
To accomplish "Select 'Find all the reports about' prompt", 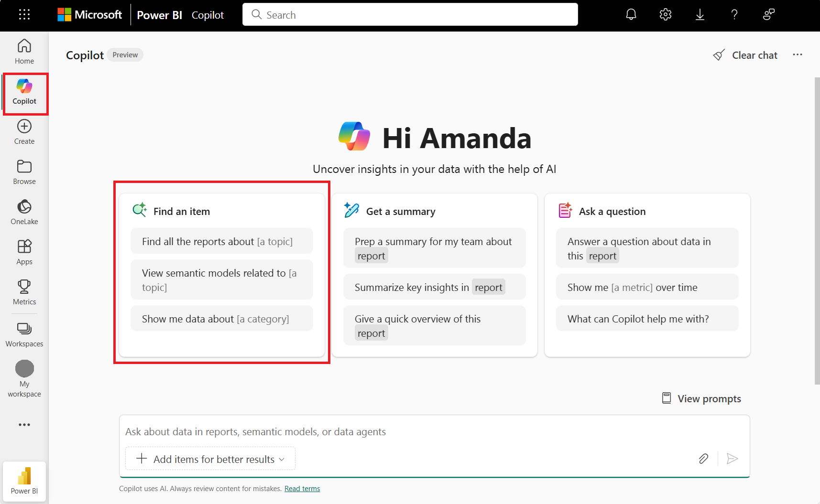I will (222, 242).
